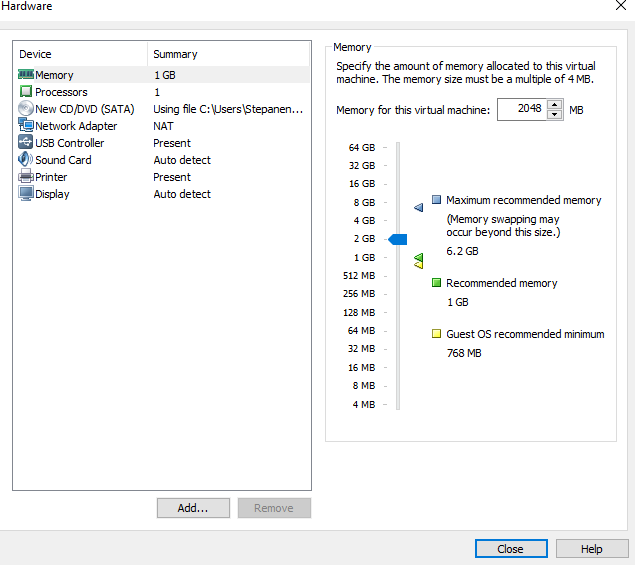Click the 8 GB slider label

pyautogui.click(x=364, y=202)
